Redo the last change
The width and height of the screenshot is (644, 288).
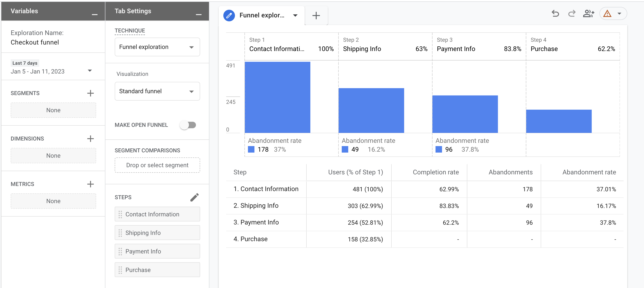572,13
